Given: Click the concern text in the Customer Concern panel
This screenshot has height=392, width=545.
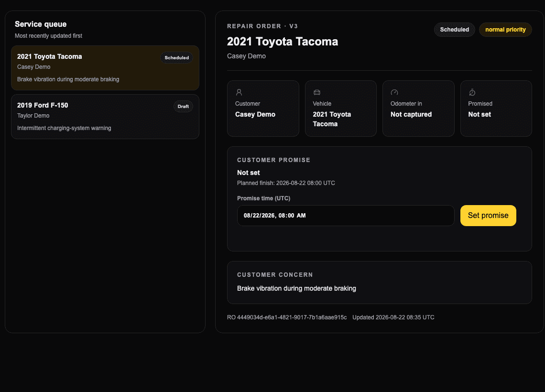Looking at the screenshot, I should pyautogui.click(x=296, y=288).
